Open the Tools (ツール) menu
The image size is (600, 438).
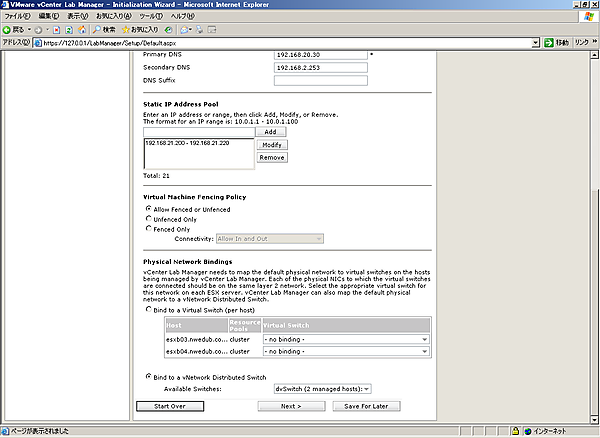click(x=150, y=17)
